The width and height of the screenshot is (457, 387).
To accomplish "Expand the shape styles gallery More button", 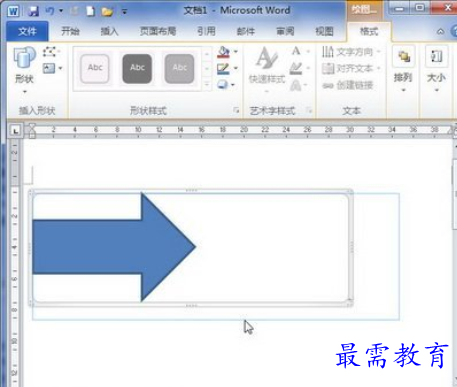I will [207, 84].
